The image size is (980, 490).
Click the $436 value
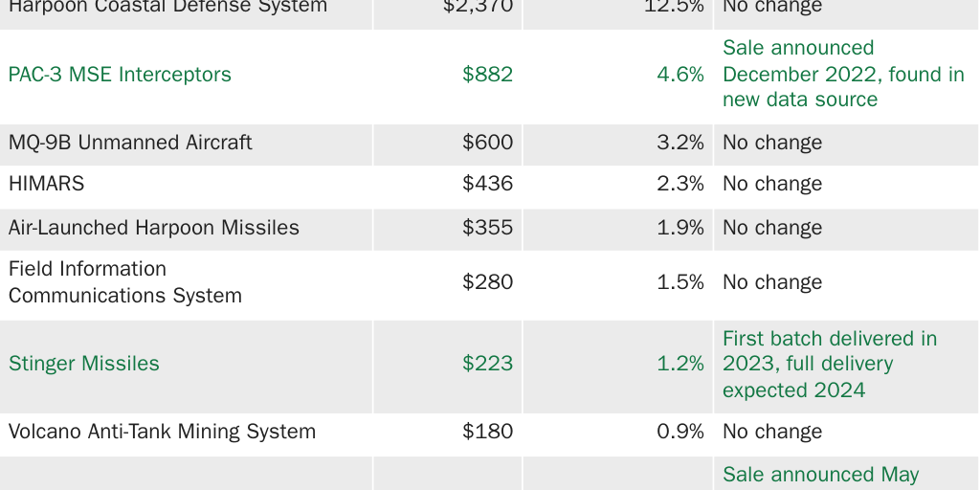487,184
